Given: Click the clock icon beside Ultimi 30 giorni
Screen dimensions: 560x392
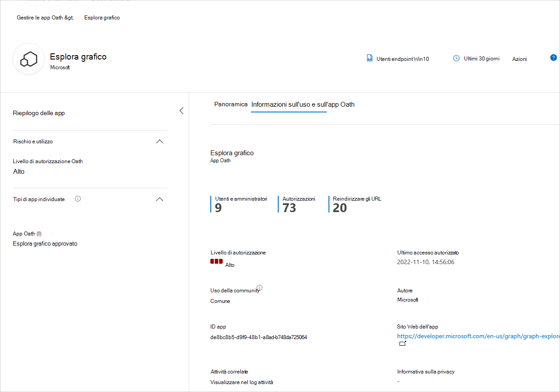Looking at the screenshot, I should point(456,58).
